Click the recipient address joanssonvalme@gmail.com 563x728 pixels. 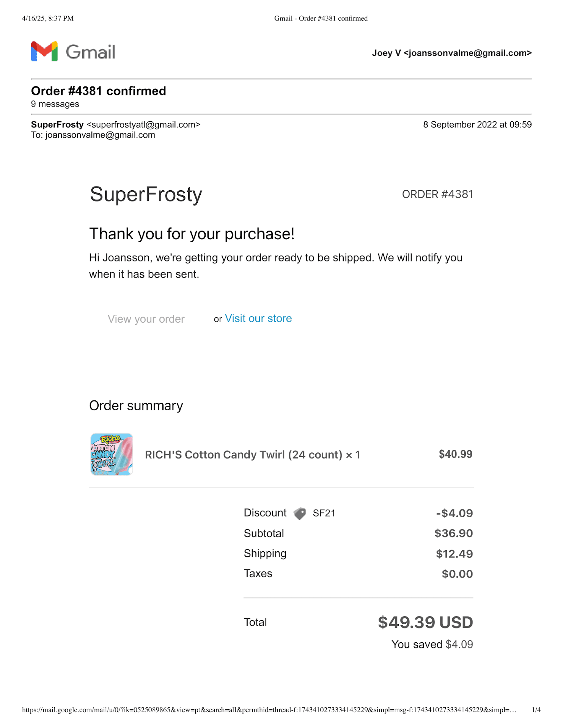[100, 135]
